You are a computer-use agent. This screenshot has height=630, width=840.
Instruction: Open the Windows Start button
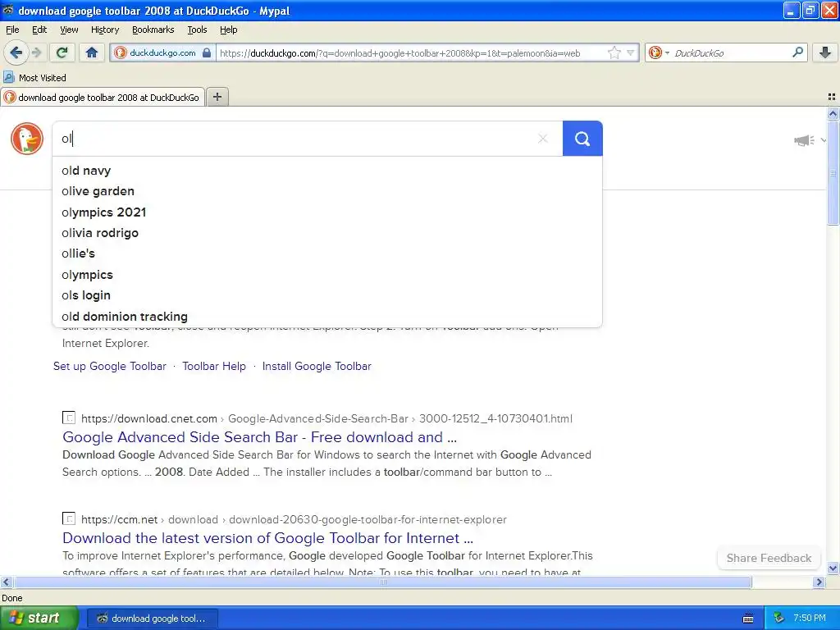tap(39, 619)
